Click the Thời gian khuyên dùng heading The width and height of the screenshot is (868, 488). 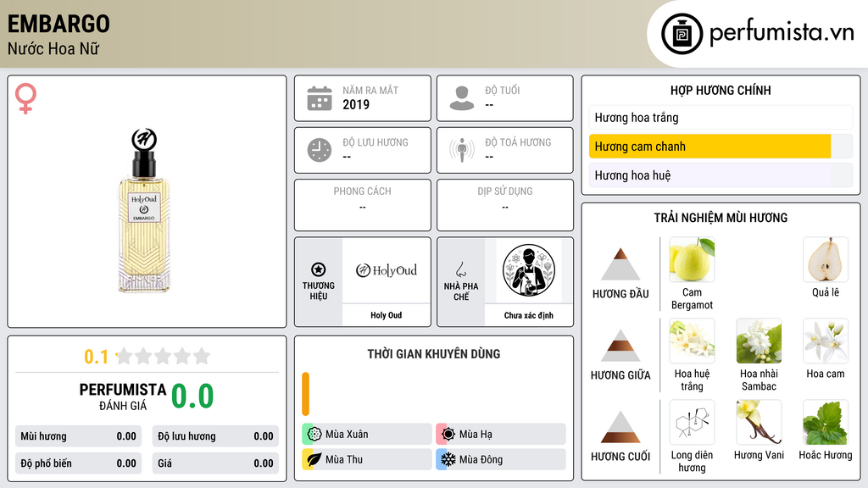coord(434,353)
